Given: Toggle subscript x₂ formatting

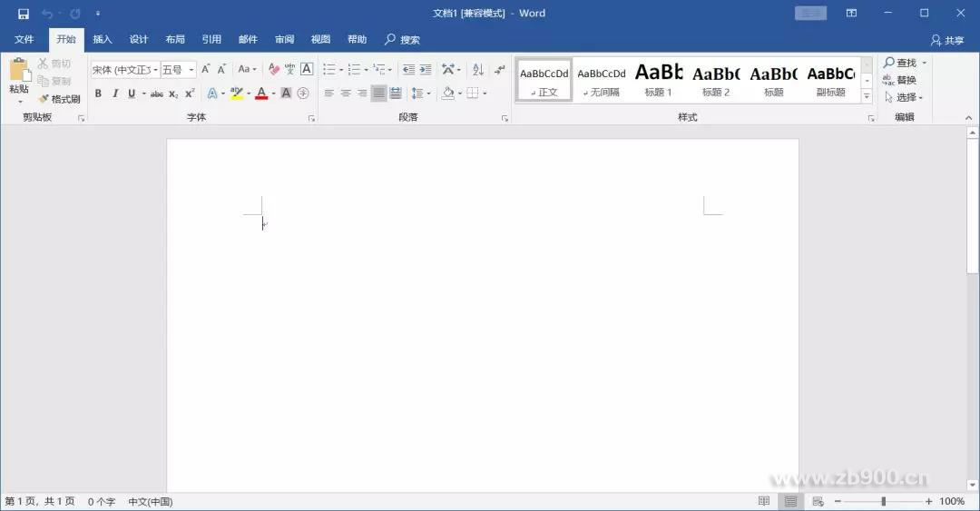Looking at the screenshot, I should [173, 93].
